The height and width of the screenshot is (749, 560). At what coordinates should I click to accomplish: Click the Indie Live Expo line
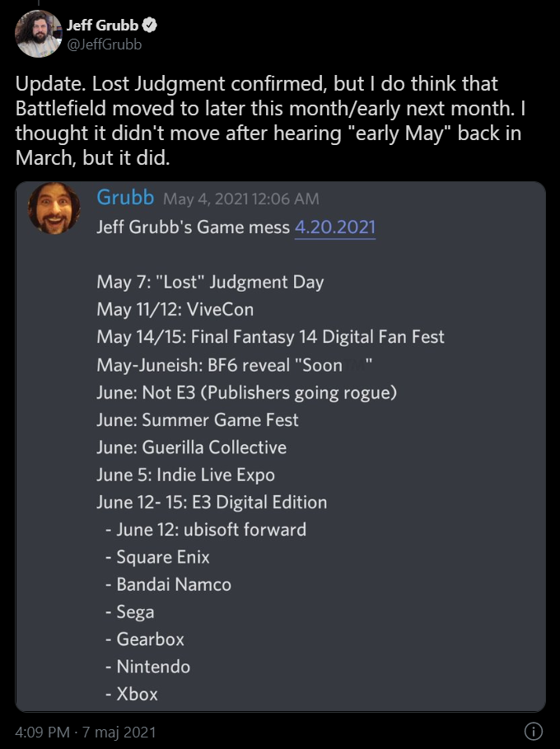click(x=185, y=475)
